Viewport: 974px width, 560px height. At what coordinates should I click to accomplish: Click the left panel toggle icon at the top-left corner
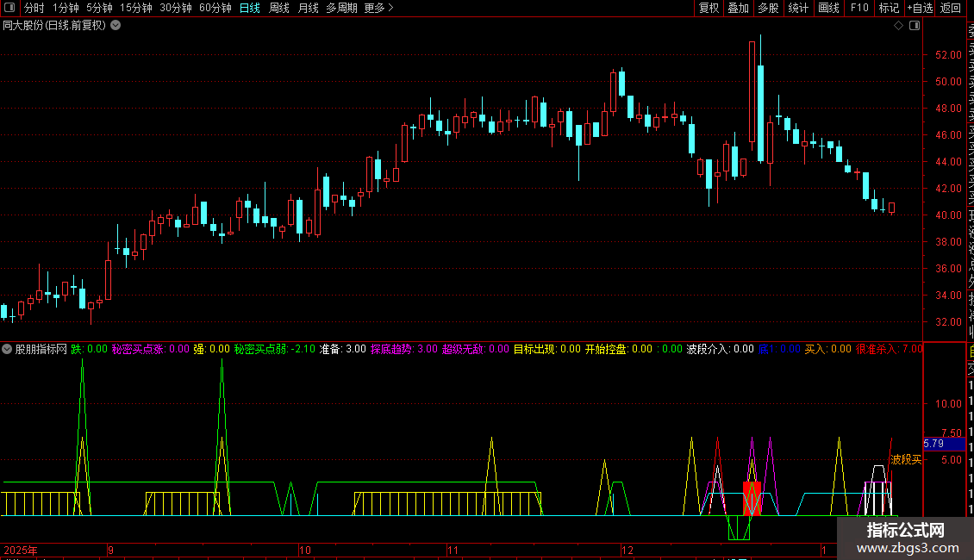[9, 8]
